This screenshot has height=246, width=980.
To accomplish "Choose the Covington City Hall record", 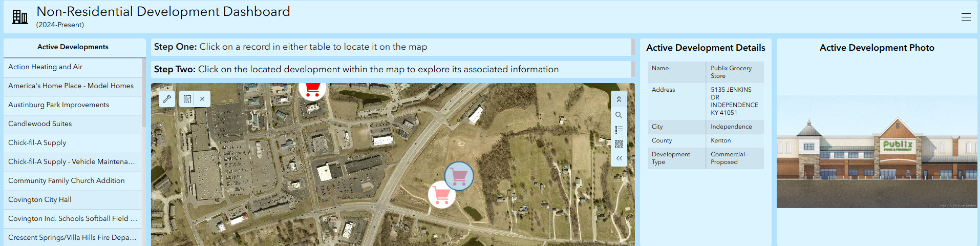I will [x=40, y=199].
